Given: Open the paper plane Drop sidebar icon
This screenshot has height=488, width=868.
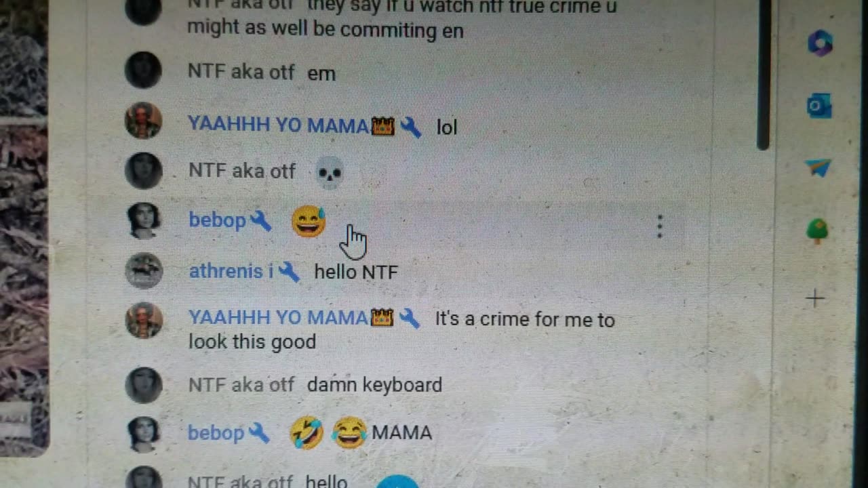Looking at the screenshot, I should pyautogui.click(x=818, y=167).
